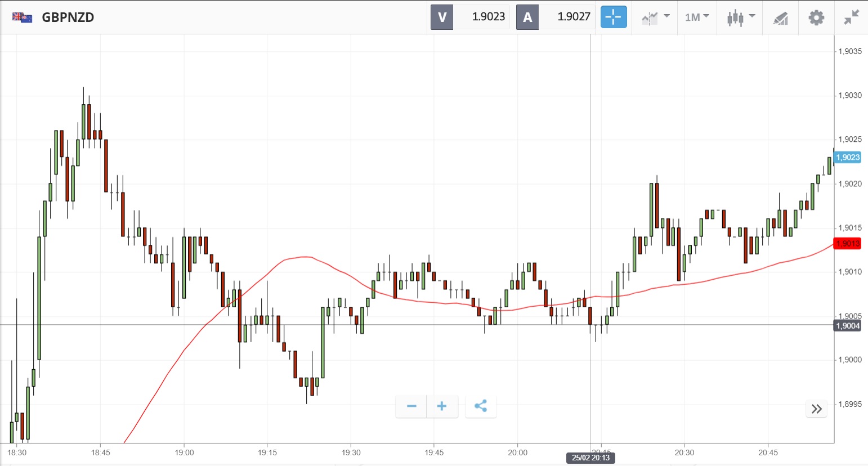Click the 25/02 20:13 time marker
Screen dimensions: 868x466
590,458
